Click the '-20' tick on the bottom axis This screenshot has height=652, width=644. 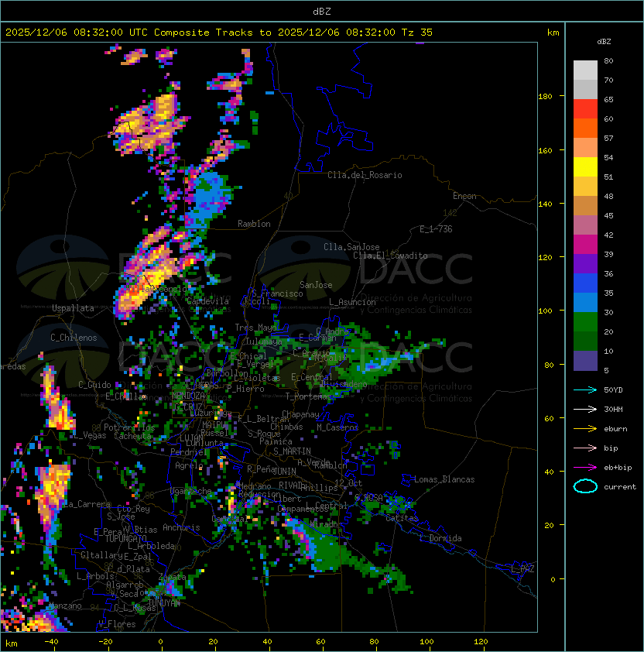click(105, 642)
